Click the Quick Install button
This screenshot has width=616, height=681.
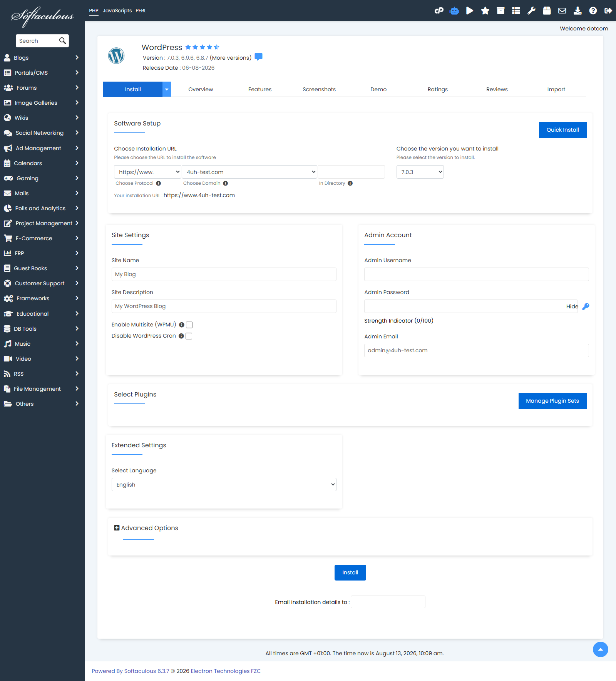pos(563,130)
